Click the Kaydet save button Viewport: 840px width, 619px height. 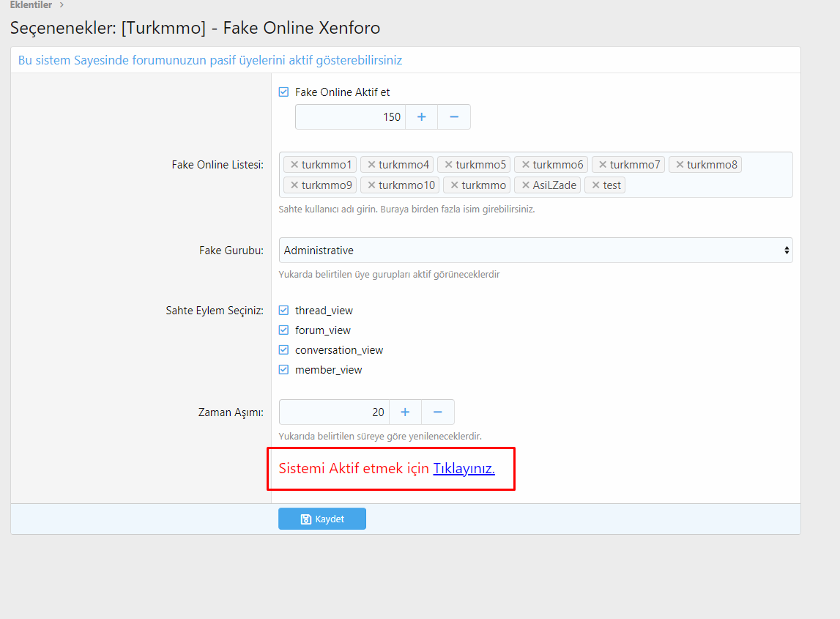(322, 519)
